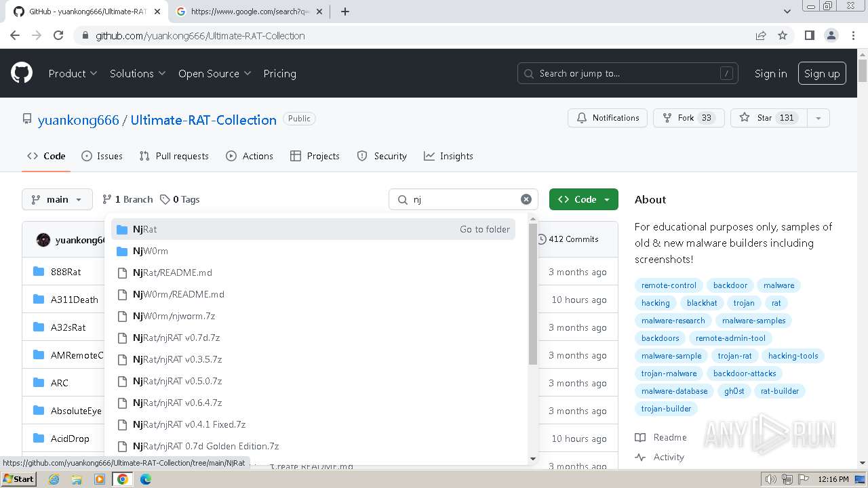
Task: Open the AcidDrop folder
Action: pos(70,439)
